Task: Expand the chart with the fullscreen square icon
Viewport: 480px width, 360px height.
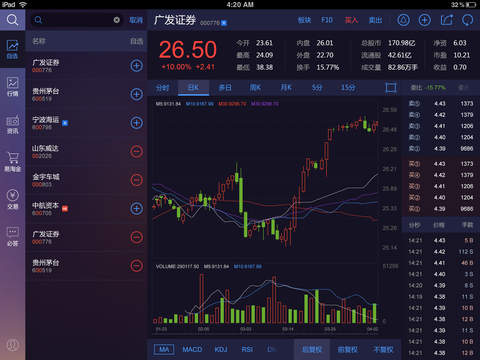Action: click(391, 88)
